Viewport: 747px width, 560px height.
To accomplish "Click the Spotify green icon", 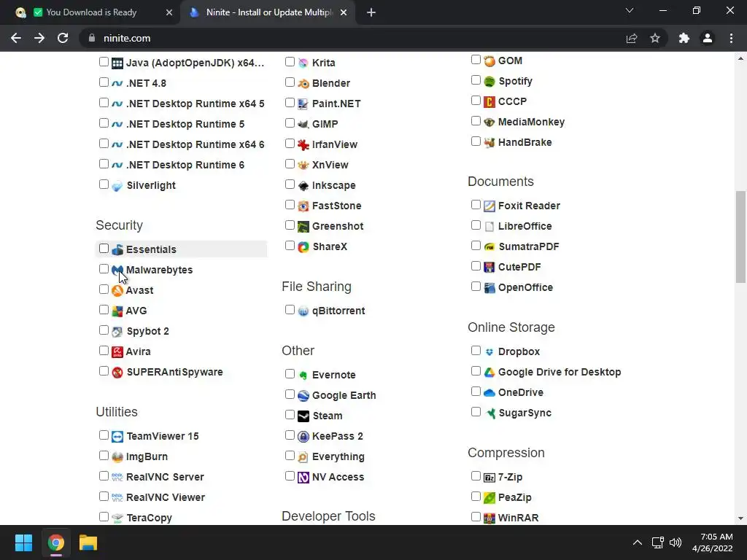I will (489, 82).
